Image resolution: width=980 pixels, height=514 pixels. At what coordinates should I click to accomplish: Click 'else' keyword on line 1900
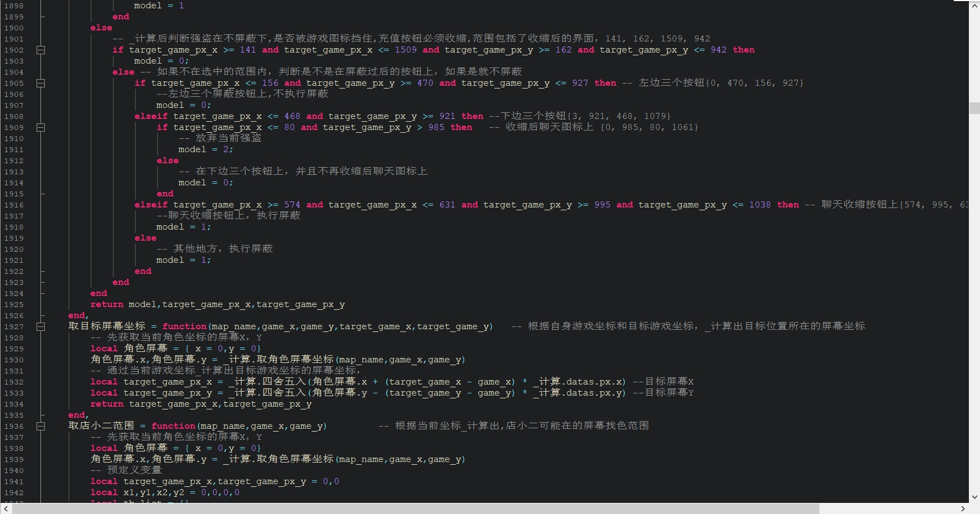point(101,28)
